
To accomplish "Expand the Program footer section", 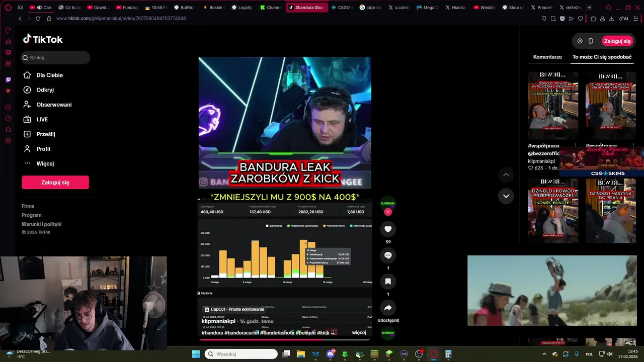I will 31,215.
